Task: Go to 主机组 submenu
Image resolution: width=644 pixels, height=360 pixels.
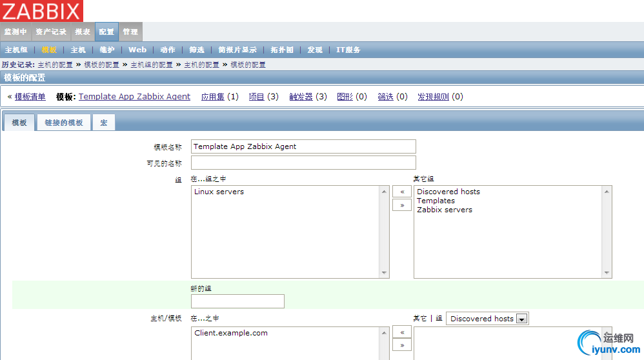Action: click(x=16, y=50)
